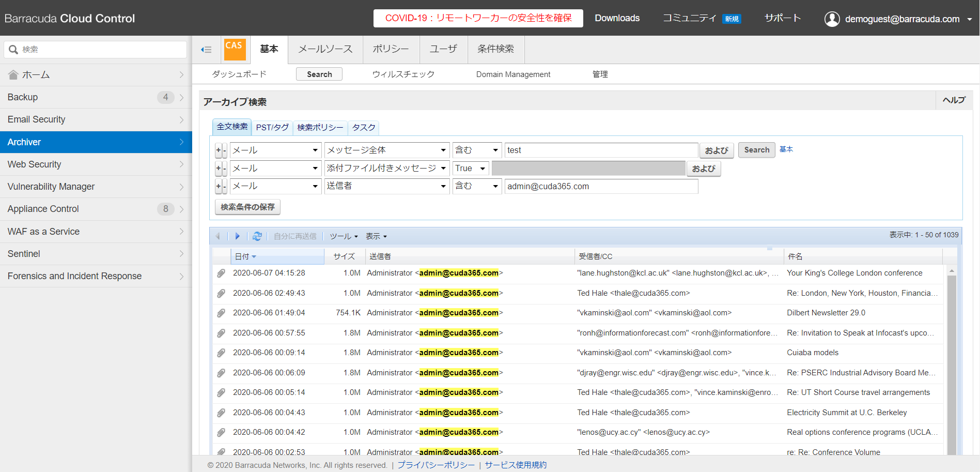Open the サービス使用規約 link
980x472 pixels.
pyautogui.click(x=516, y=465)
